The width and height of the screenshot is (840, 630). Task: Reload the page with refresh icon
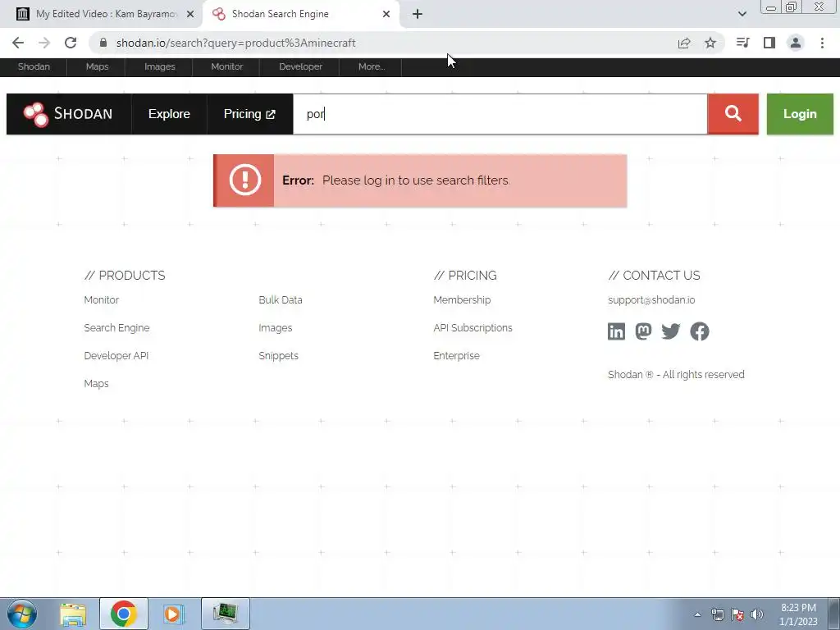(71, 43)
